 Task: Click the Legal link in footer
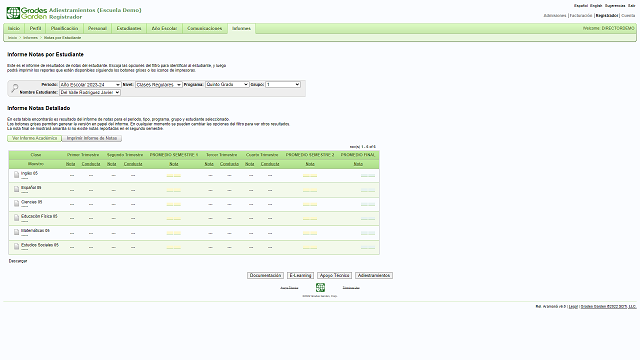pos(573,307)
